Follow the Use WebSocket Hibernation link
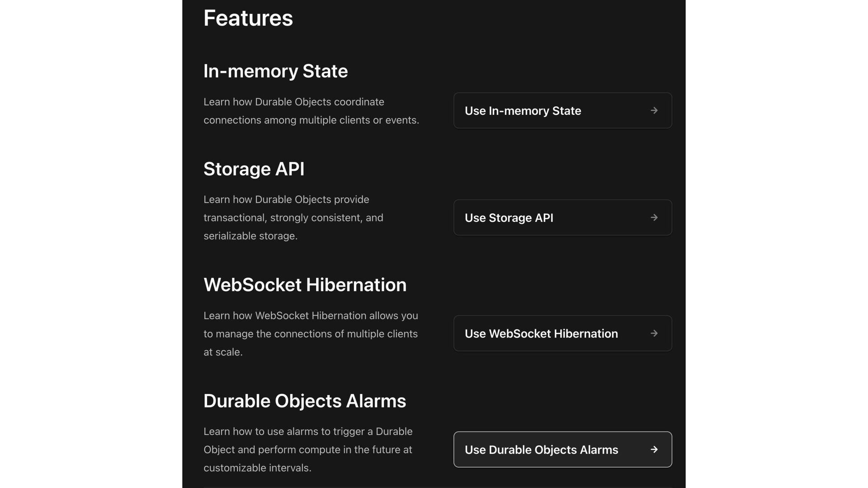868x488 pixels. tap(562, 333)
